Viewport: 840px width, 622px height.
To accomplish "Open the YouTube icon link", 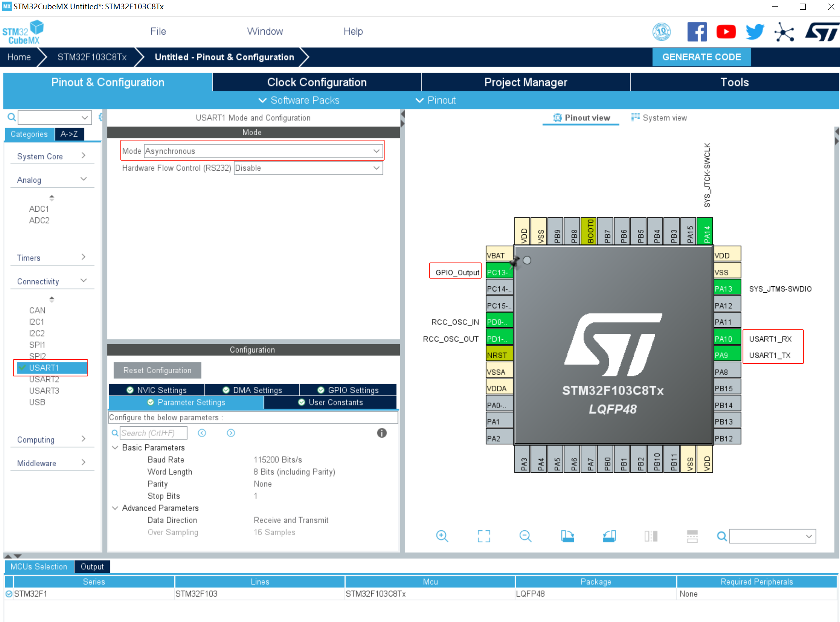I will click(x=726, y=32).
